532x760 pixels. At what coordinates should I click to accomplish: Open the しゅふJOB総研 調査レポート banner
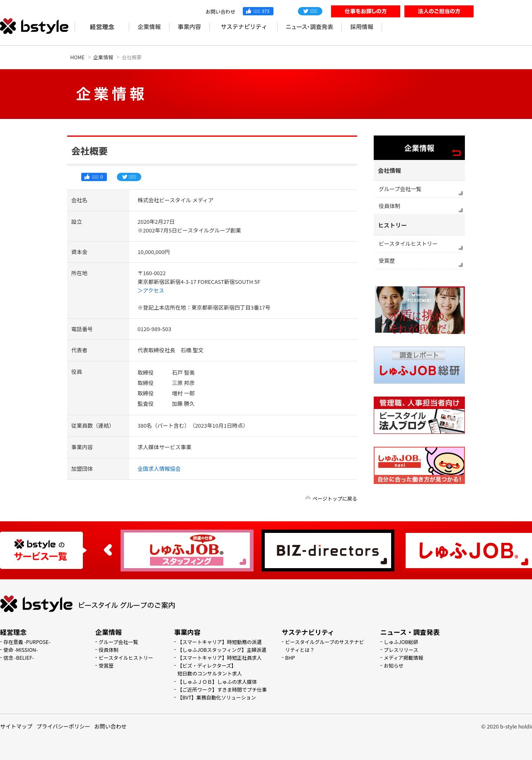419,365
